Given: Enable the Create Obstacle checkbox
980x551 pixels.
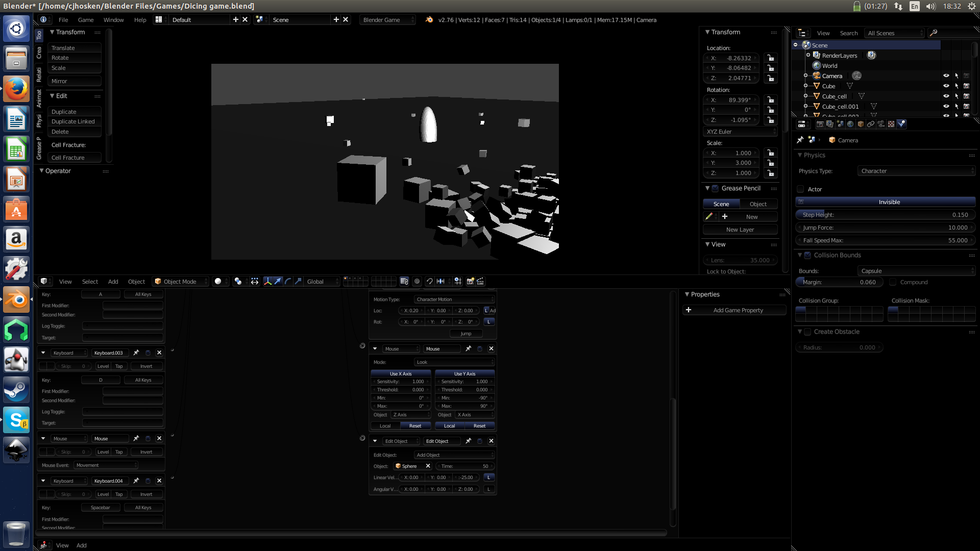Looking at the screenshot, I should (807, 332).
